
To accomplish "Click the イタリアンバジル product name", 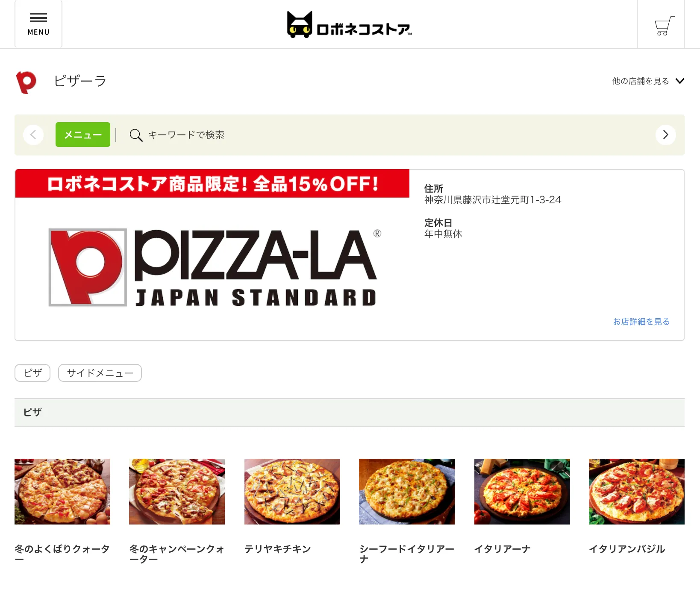I will click(x=627, y=549).
